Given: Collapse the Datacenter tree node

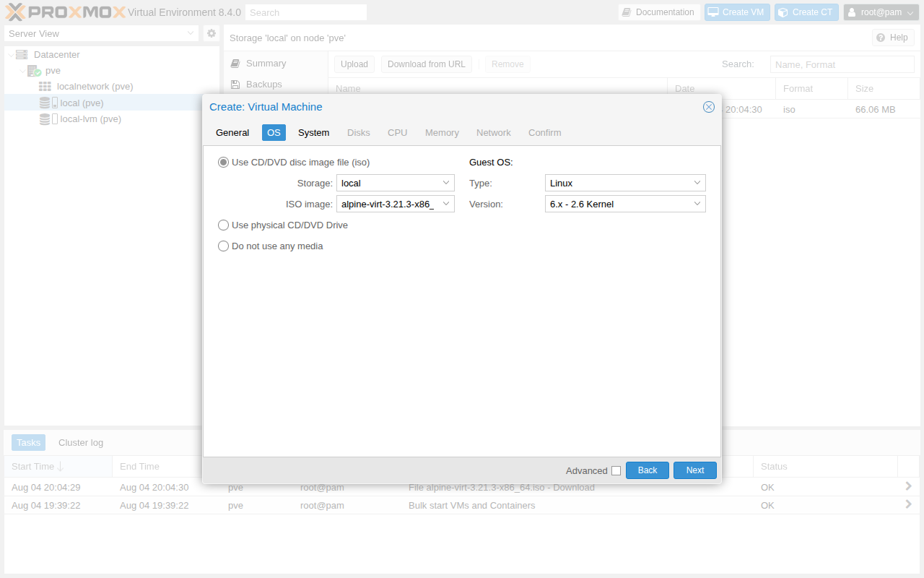Looking at the screenshot, I should pyautogui.click(x=10, y=55).
